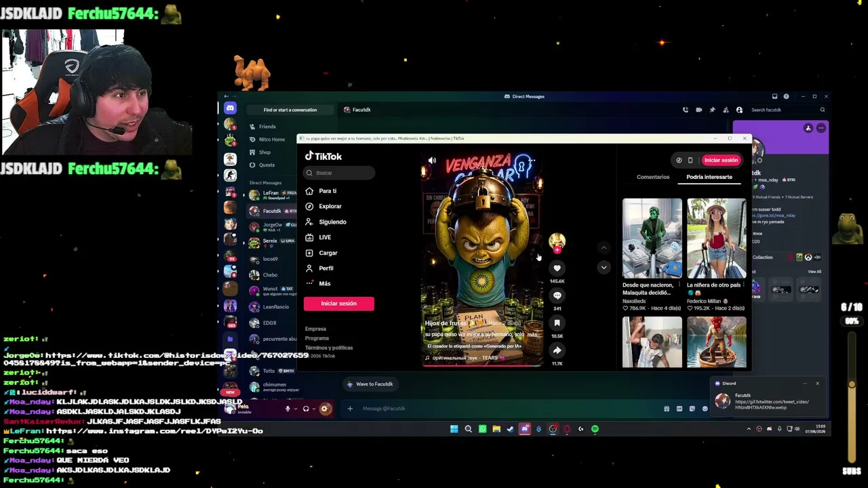This screenshot has width=868, height=488.
Task: Go to the next TikTok video
Action: pyautogui.click(x=604, y=267)
